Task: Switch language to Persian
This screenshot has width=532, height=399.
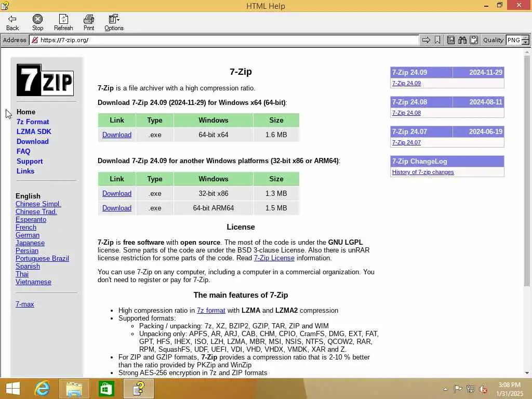Action: tap(27, 251)
